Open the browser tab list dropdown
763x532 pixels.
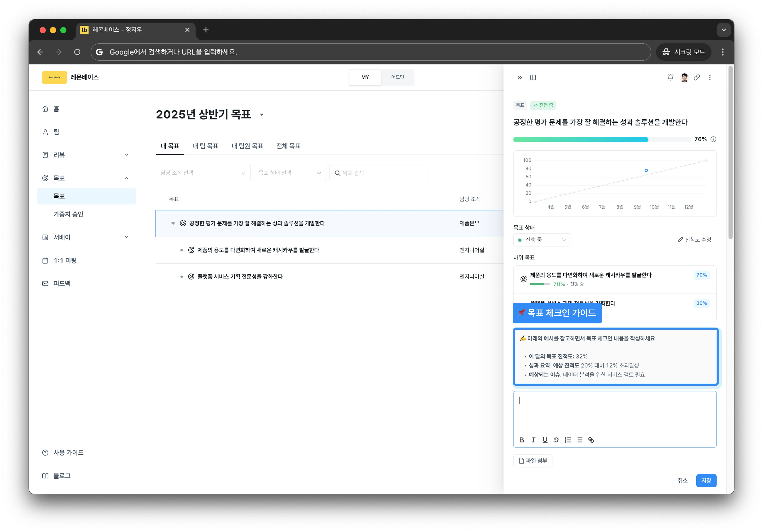pos(724,30)
